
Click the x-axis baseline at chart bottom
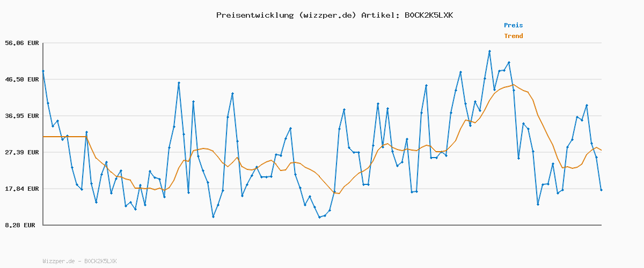pos(322,225)
